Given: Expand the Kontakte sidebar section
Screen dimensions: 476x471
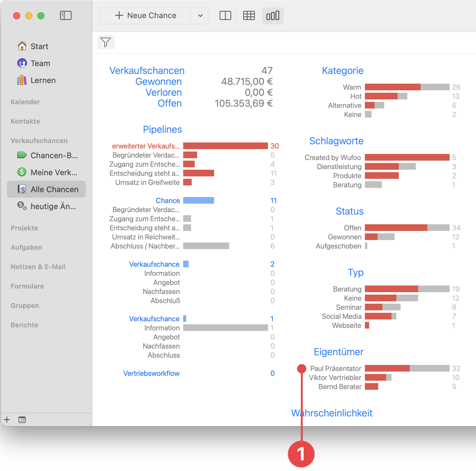Looking at the screenshot, I should (25, 121).
